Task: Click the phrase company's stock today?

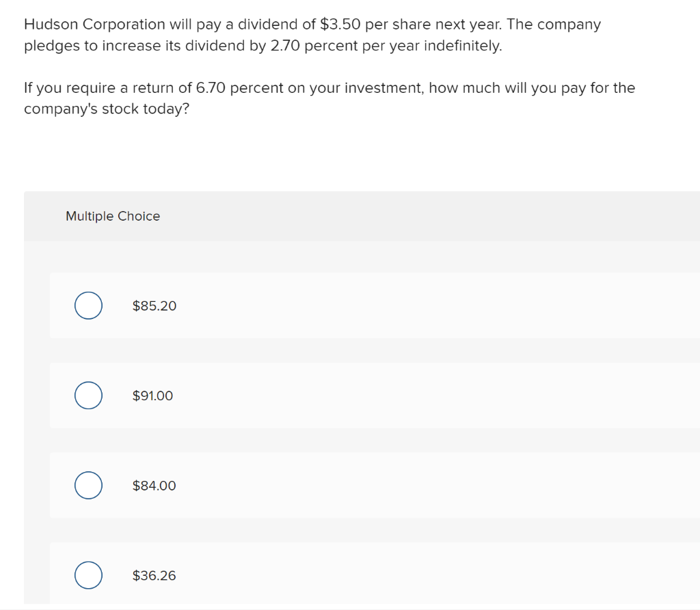Action: tap(107, 109)
